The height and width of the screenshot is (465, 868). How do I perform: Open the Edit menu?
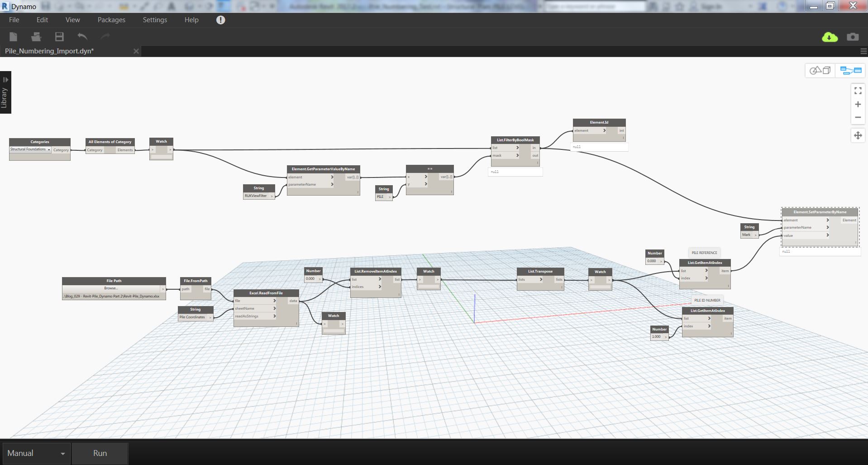[x=42, y=20]
